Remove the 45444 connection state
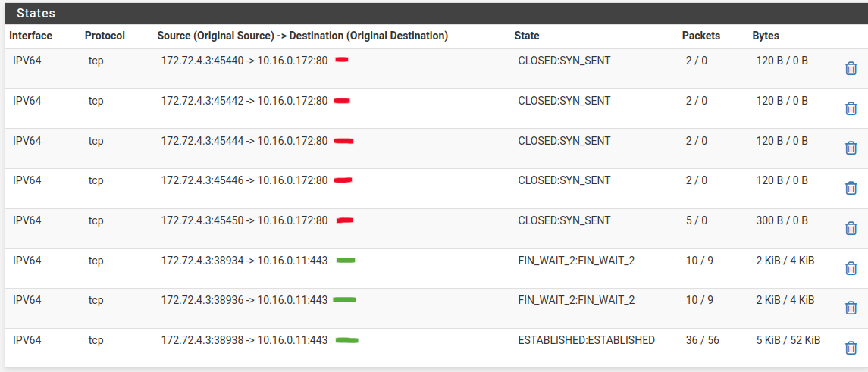Viewport: 868px width, 372px height. click(x=851, y=148)
